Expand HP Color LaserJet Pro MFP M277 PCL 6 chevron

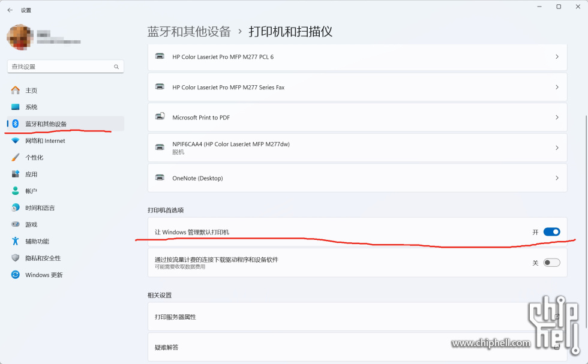pyautogui.click(x=557, y=56)
